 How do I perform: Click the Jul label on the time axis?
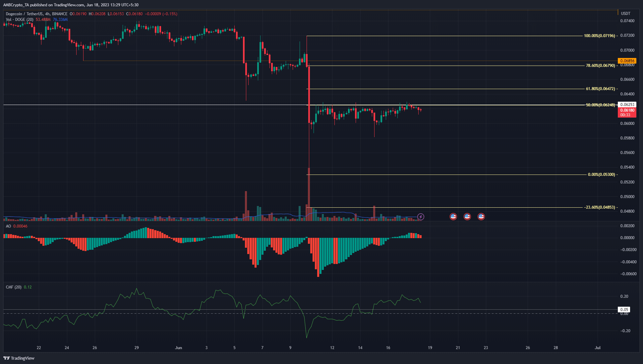point(598,348)
